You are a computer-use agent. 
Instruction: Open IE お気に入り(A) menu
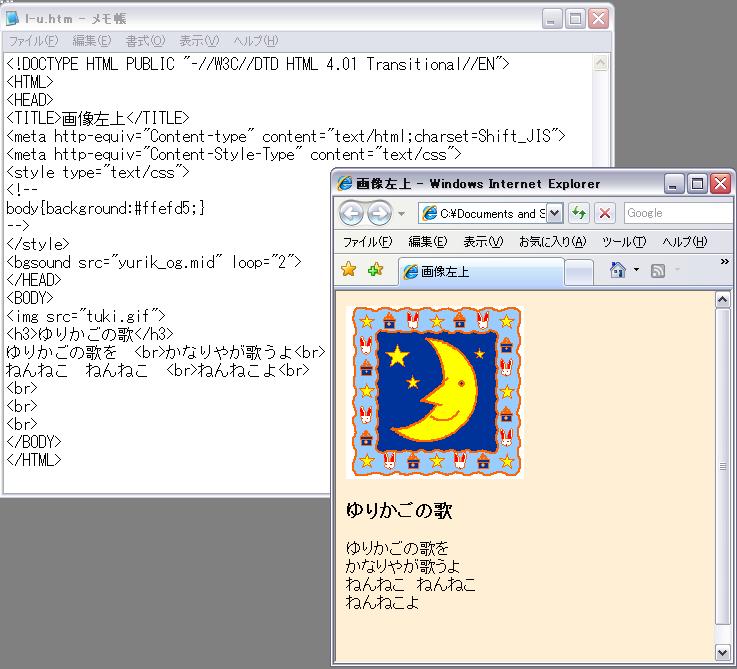click(553, 242)
